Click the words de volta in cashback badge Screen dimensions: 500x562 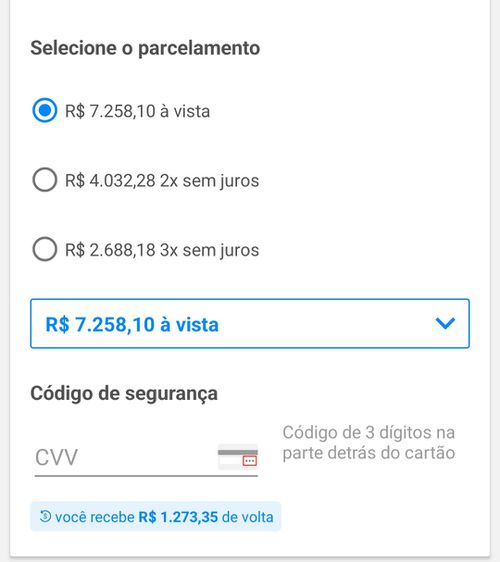pos(248,517)
